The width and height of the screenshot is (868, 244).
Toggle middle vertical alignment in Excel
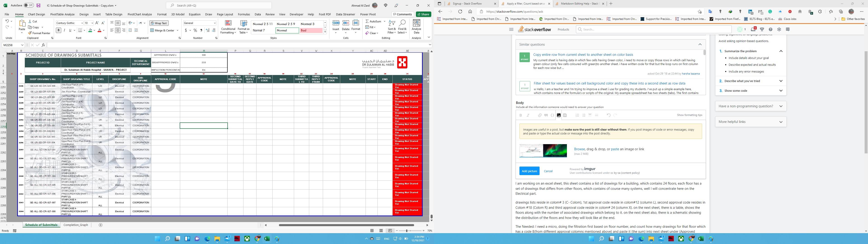(x=118, y=23)
